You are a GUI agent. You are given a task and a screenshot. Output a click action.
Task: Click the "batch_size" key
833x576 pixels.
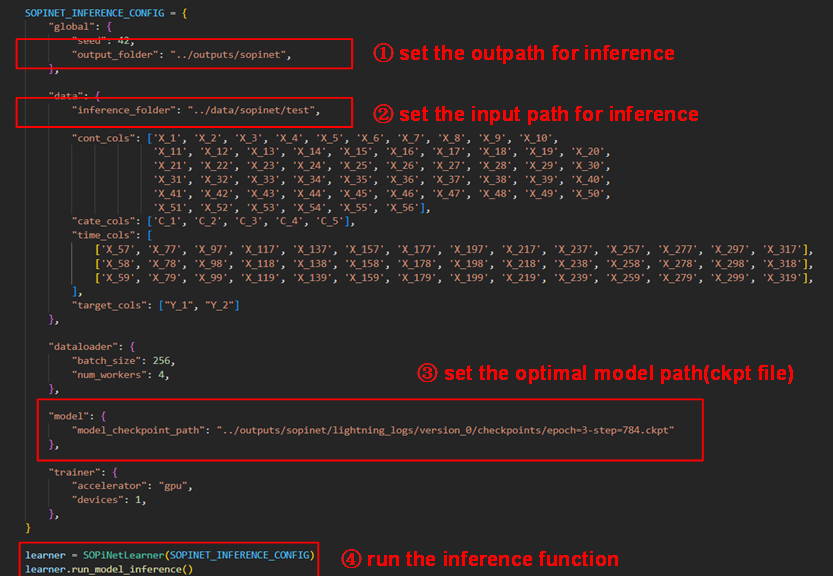(109, 360)
